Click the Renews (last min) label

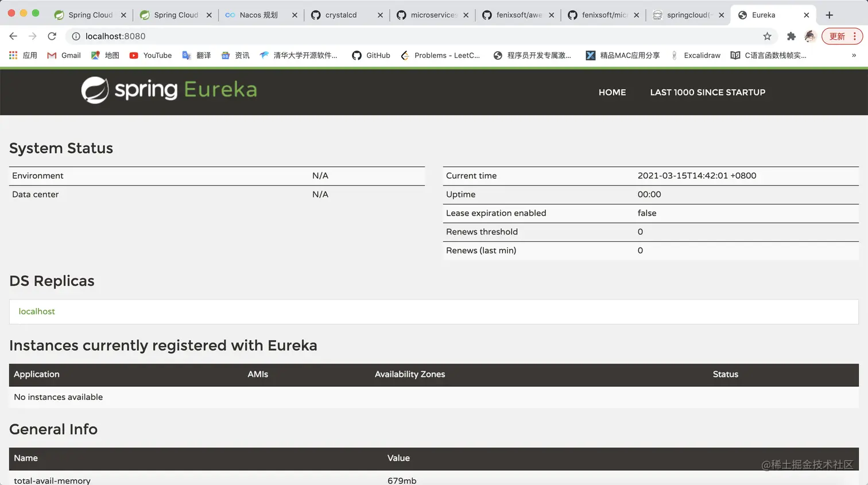coord(481,251)
